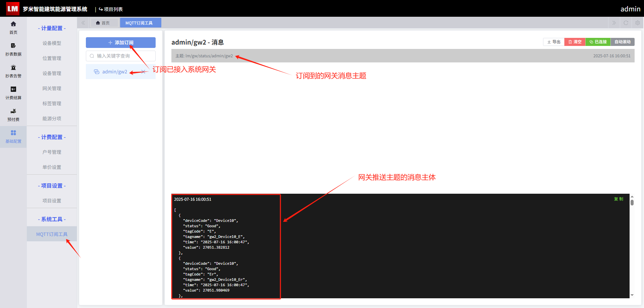Screen dimensions: 644x308
Task: Click the message console scrollbar thumb
Action: 632,202
